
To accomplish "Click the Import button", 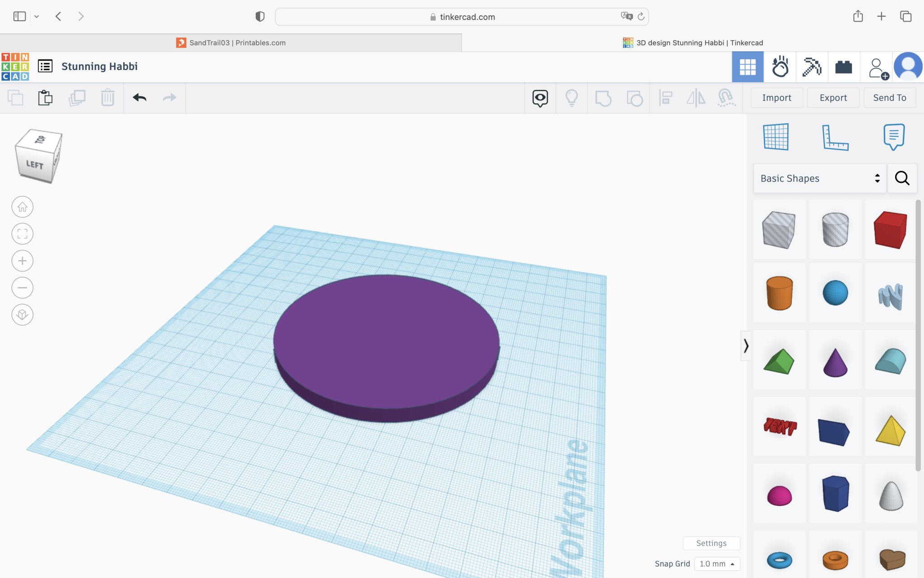I will click(x=776, y=98).
